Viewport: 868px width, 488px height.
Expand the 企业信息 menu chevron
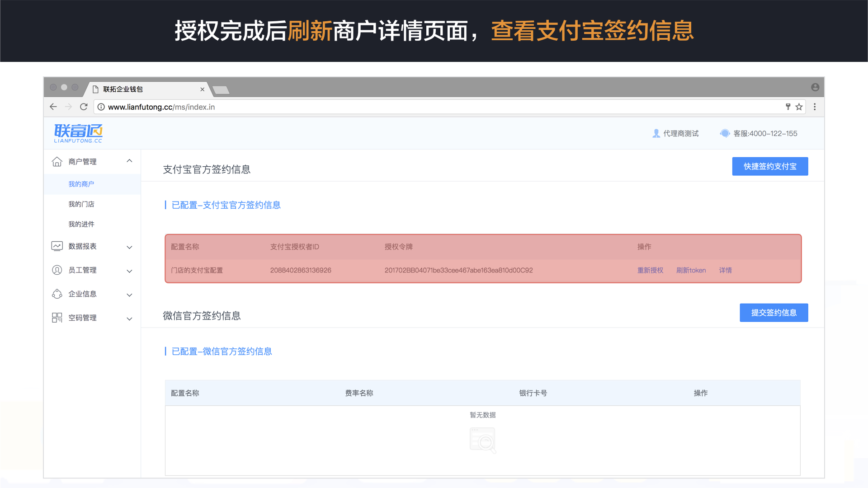click(129, 295)
